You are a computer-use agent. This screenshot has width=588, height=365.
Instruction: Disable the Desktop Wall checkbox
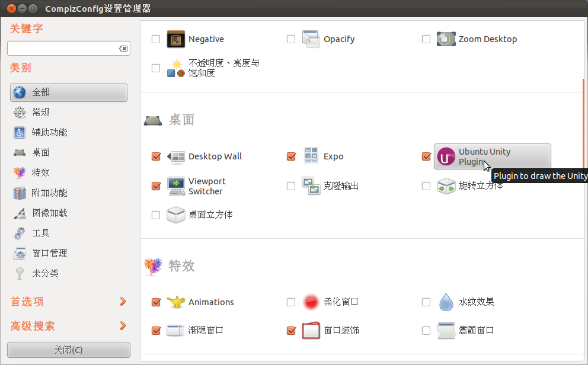[156, 156]
